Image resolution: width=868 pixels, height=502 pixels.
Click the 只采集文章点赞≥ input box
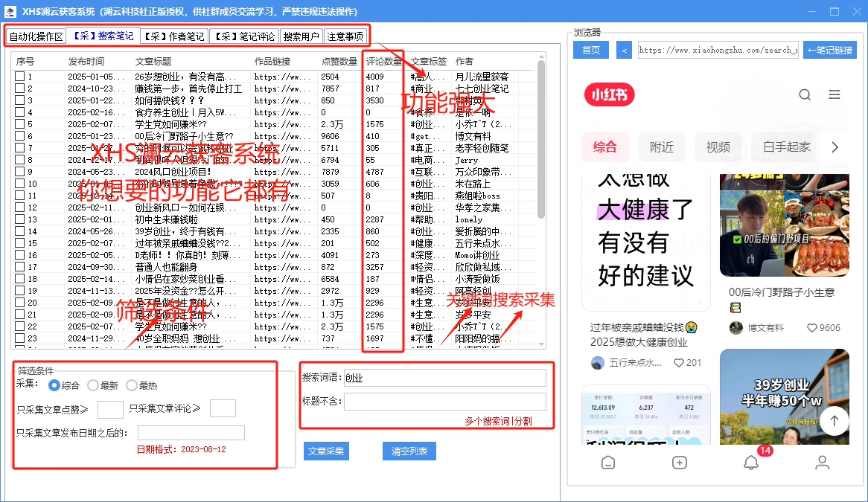pyautogui.click(x=110, y=409)
